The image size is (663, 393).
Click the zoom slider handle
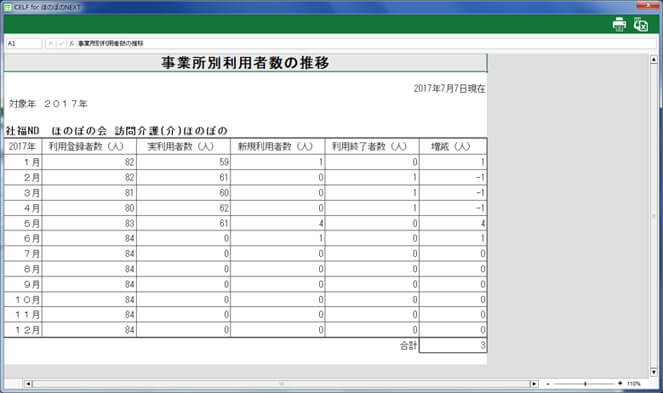click(585, 384)
